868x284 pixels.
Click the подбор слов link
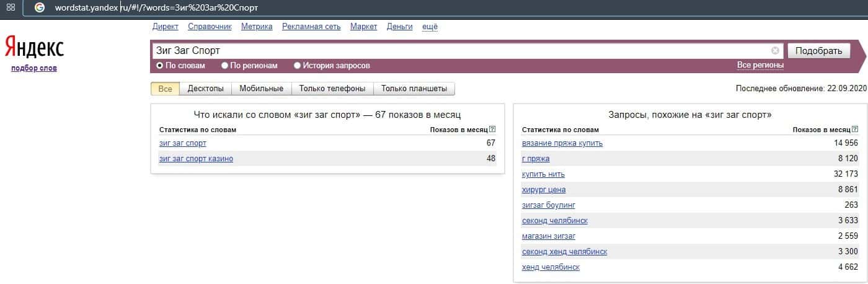34,68
